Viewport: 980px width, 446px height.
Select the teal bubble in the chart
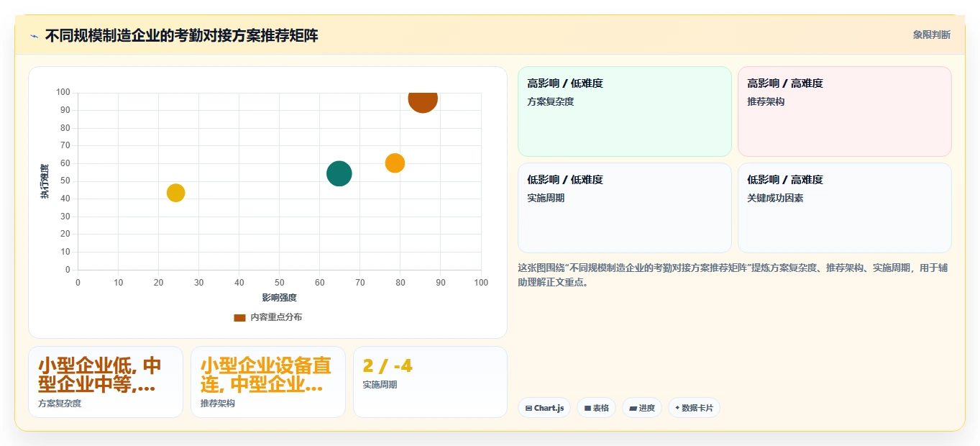[x=339, y=173]
